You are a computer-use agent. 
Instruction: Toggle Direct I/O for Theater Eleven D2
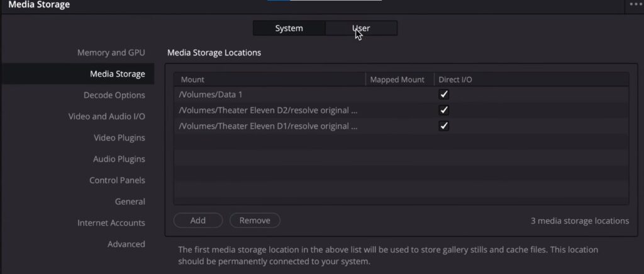444,110
